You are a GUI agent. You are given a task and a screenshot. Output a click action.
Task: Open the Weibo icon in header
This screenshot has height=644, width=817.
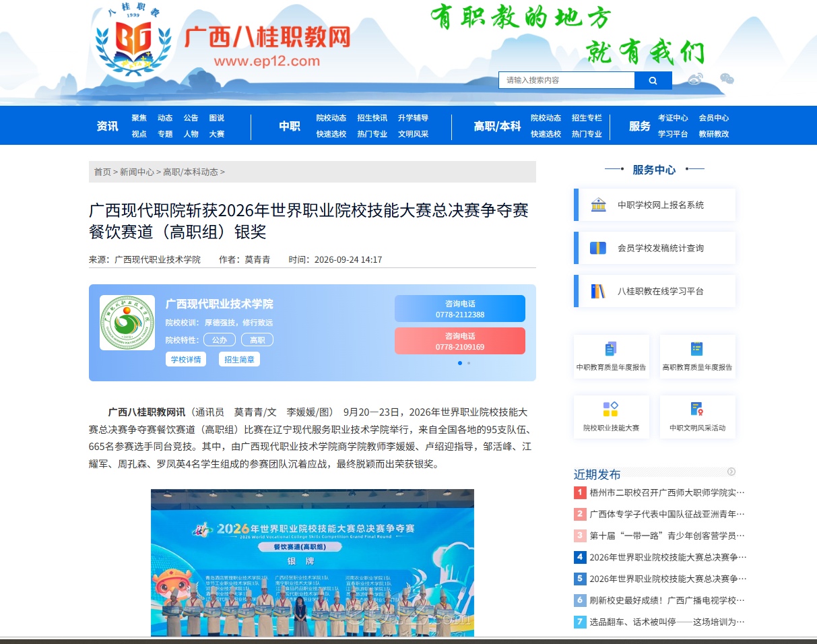[695, 79]
